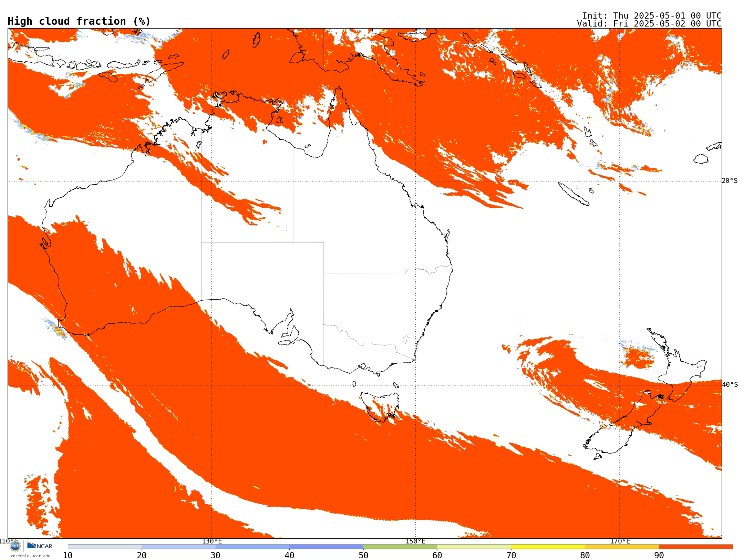Pick the 60-70 pale yellow-green colorbar segment

474,547
